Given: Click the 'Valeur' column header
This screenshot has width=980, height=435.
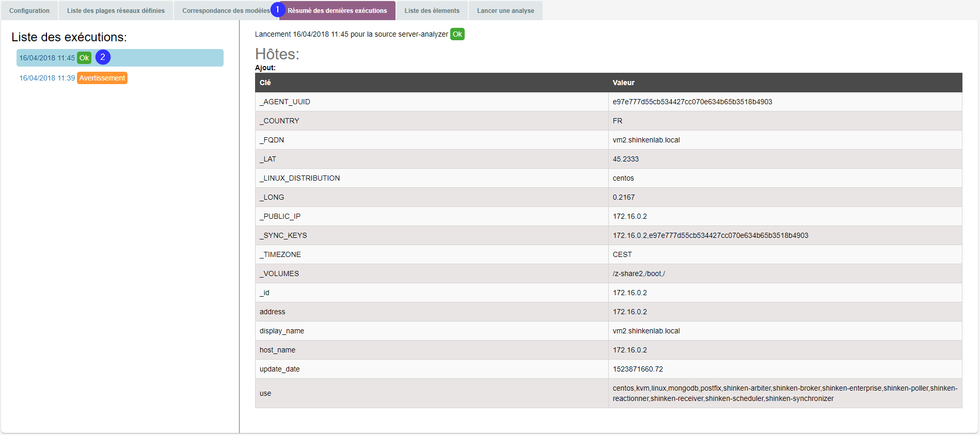Looking at the screenshot, I should point(785,83).
